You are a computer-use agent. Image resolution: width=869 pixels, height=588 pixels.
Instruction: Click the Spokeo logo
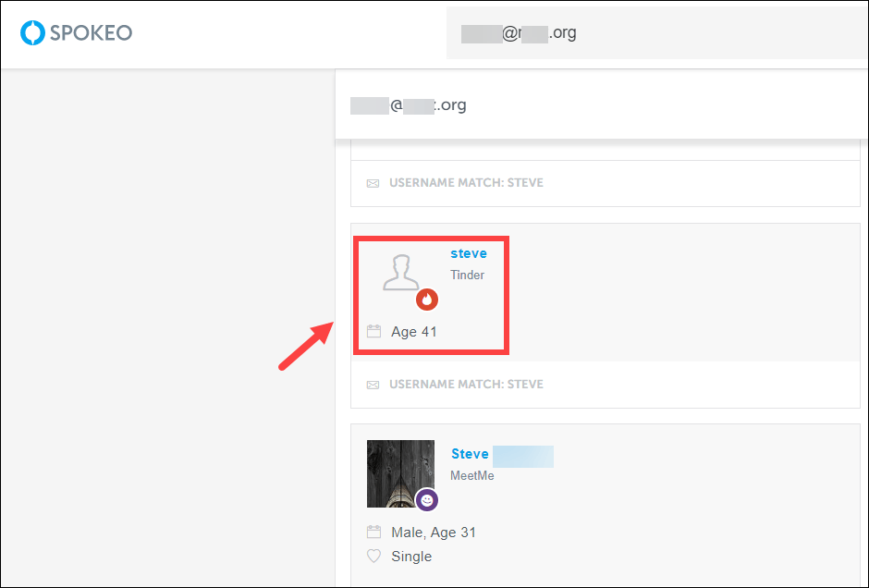(77, 32)
